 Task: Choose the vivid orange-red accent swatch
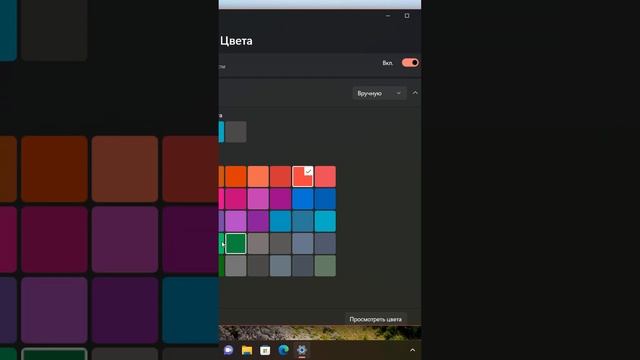[236, 176]
